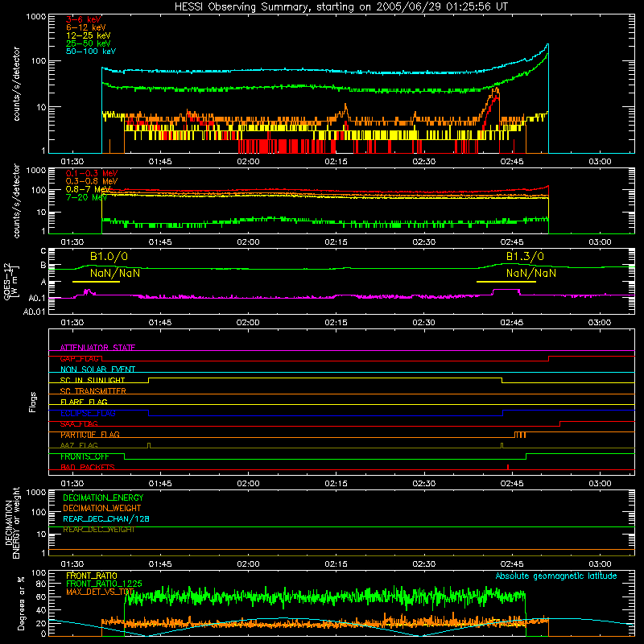The image size is (644, 644).
Task: Click the green 7-20 MeV legend label
Action: (86, 197)
